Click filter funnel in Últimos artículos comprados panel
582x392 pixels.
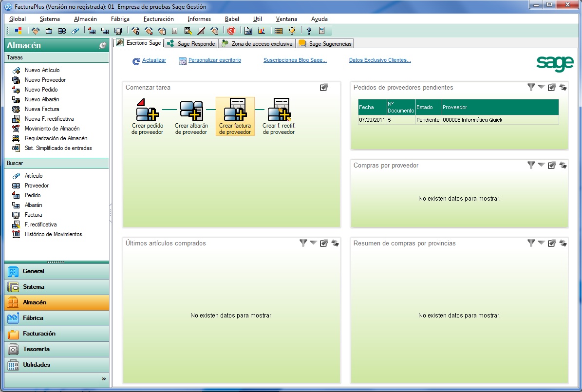[303, 243]
